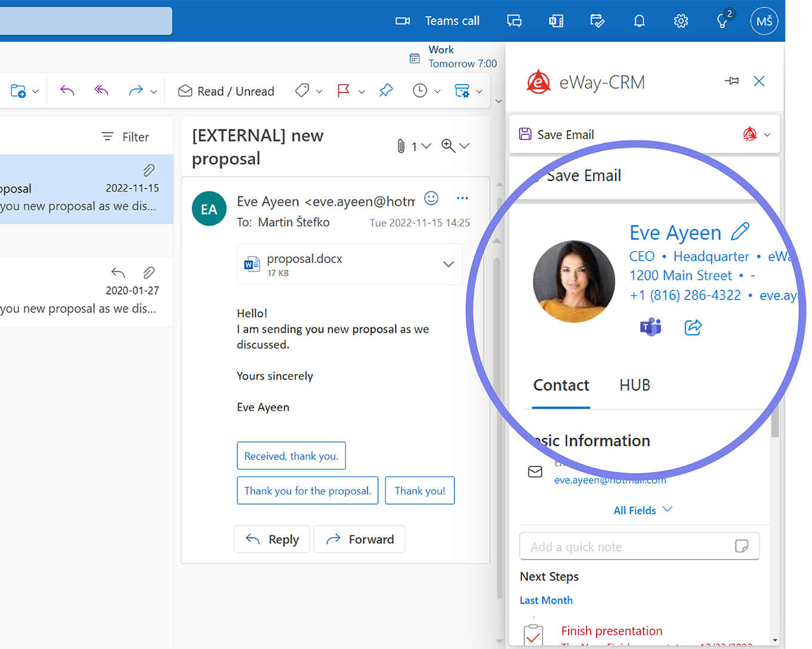Open the Microsoft Teams icon for contact
The height and width of the screenshot is (649, 812).
point(651,327)
